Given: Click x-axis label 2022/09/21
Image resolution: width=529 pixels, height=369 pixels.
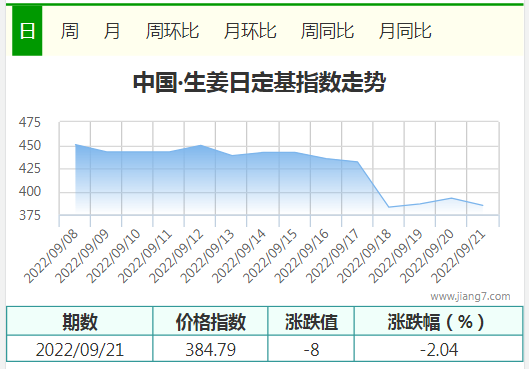Looking at the screenshot, I should [x=458, y=256].
